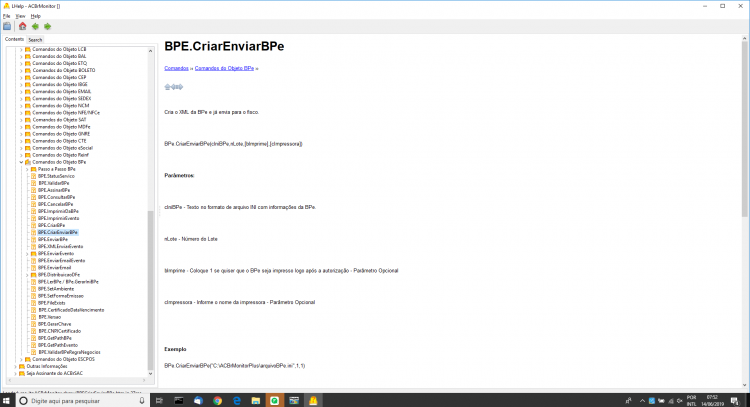Click the BPE.CancelarBPe page icon

[x=33, y=204]
